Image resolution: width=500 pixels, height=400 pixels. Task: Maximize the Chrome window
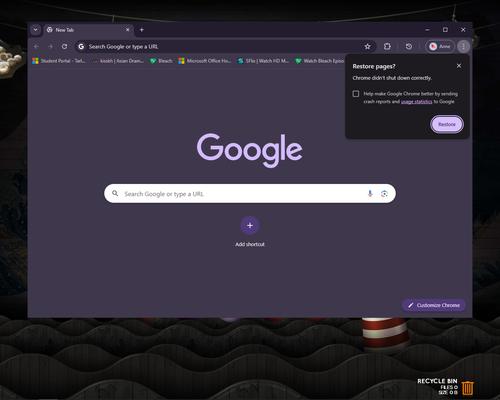pyautogui.click(x=445, y=30)
